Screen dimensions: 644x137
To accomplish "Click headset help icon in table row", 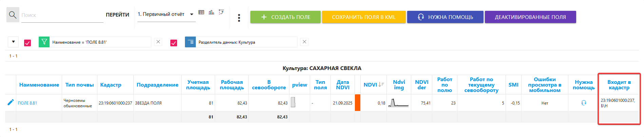I will click(x=584, y=103).
